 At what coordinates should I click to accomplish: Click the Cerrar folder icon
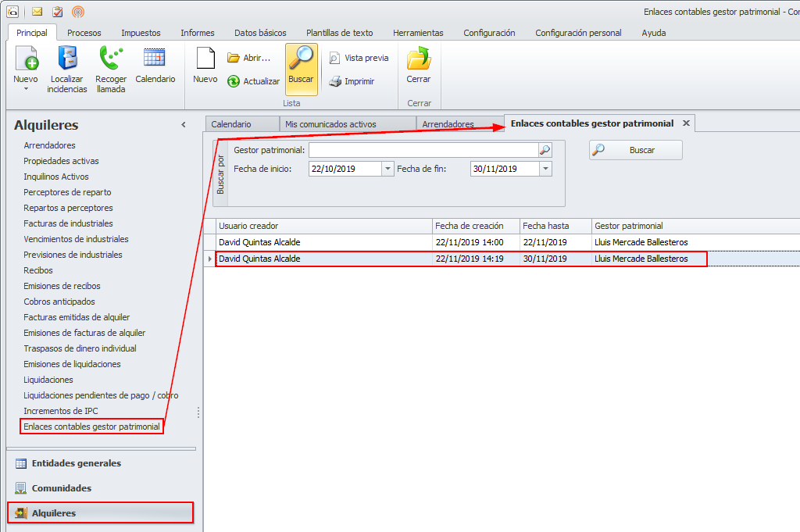tap(419, 59)
